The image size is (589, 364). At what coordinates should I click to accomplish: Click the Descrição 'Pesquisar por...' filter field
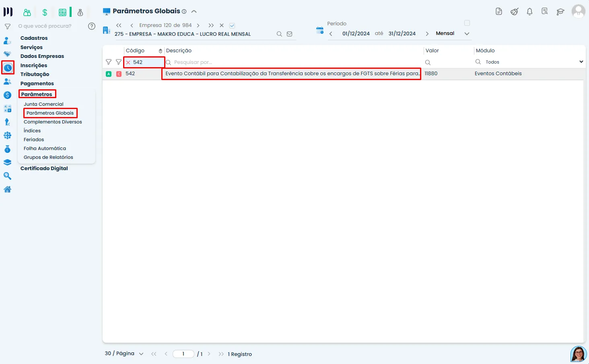click(294, 62)
